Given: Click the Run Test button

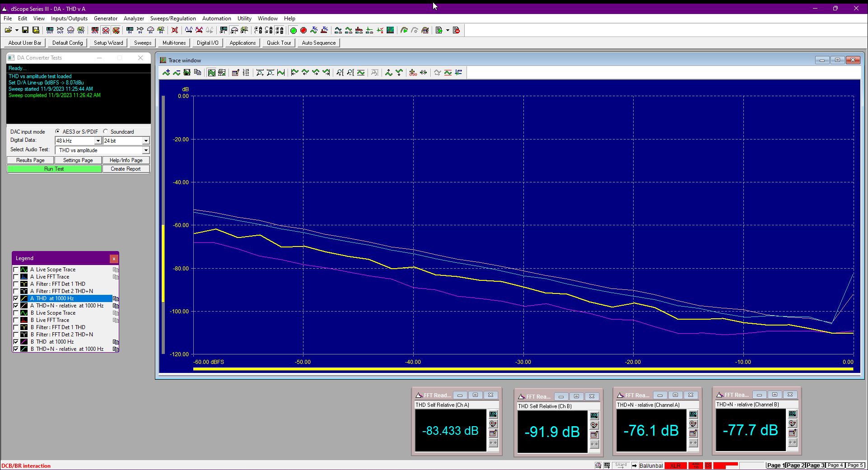Looking at the screenshot, I should coord(54,169).
